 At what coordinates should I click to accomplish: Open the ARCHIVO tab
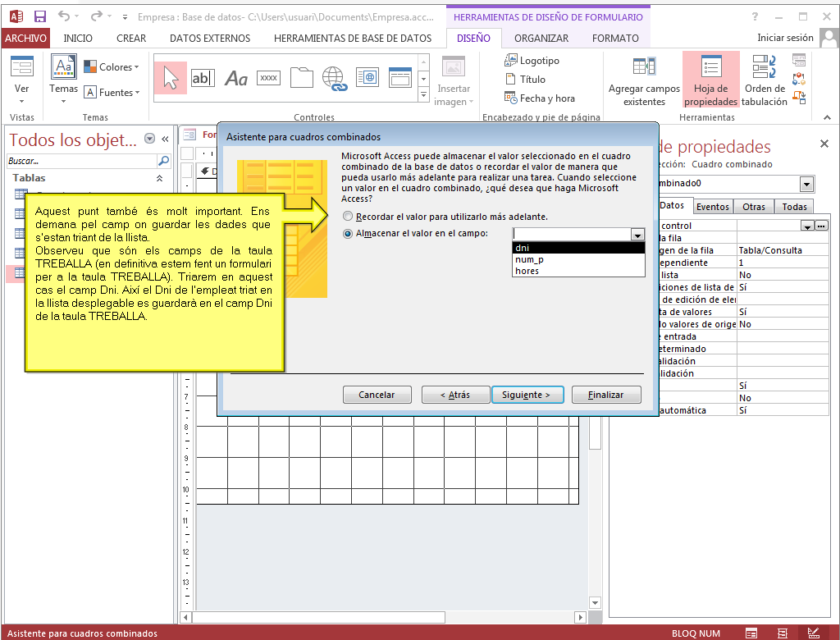[x=25, y=38]
